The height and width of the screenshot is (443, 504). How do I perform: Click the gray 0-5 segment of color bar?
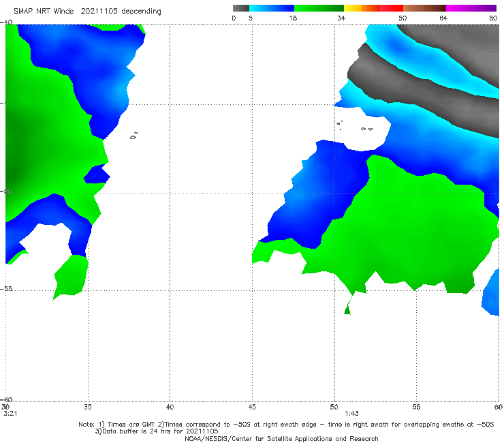pos(241,8)
